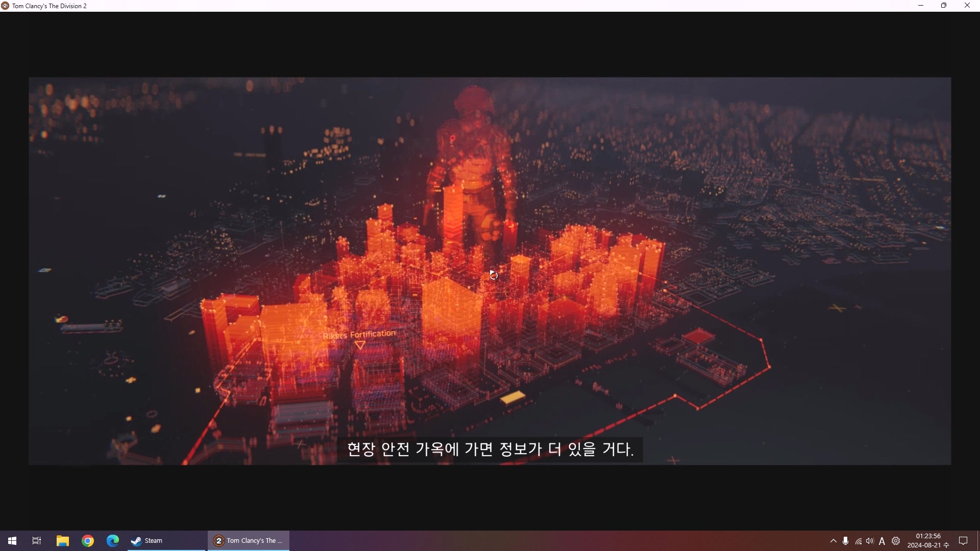980x551 pixels.
Task: Click The Division 2 title bar icon
Action: 5,6
